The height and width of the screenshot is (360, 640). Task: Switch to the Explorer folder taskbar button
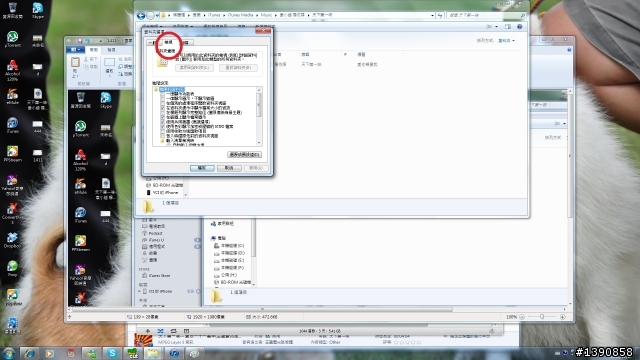pos(153,353)
